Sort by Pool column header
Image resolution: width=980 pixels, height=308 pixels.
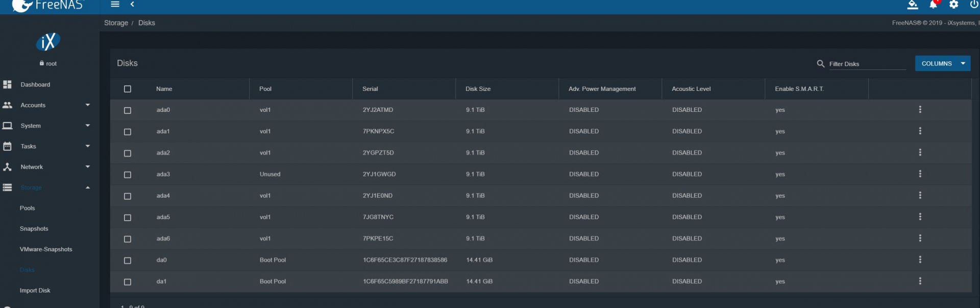point(265,89)
